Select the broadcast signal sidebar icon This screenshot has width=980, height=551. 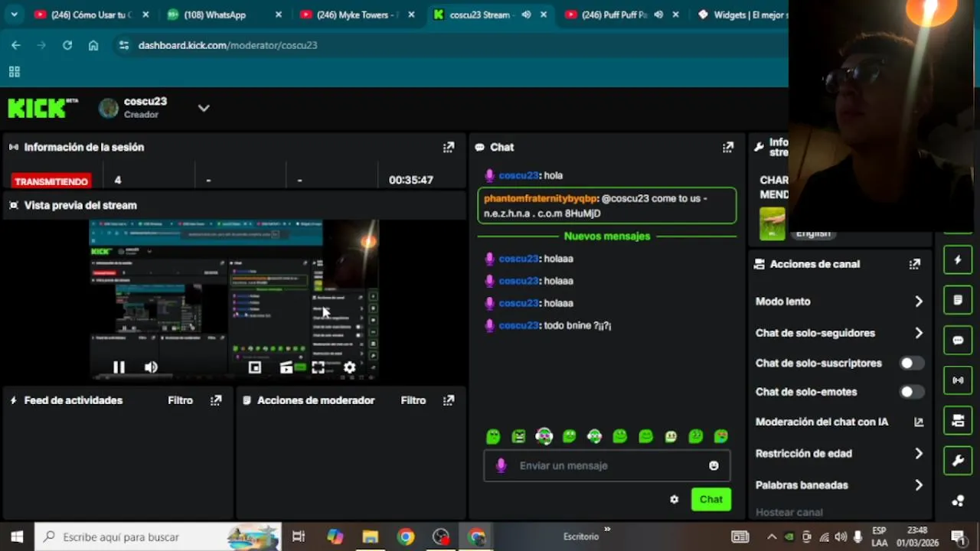pyautogui.click(x=958, y=380)
